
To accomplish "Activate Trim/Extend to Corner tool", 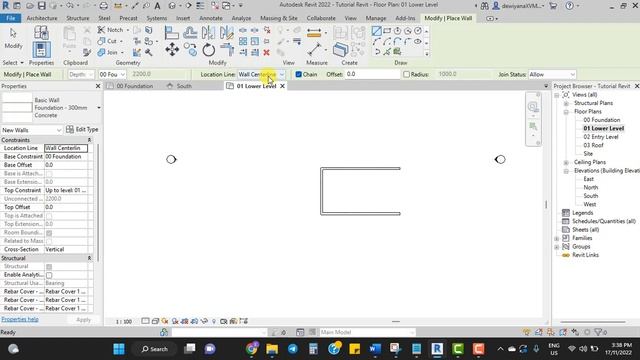I will coord(227,50).
